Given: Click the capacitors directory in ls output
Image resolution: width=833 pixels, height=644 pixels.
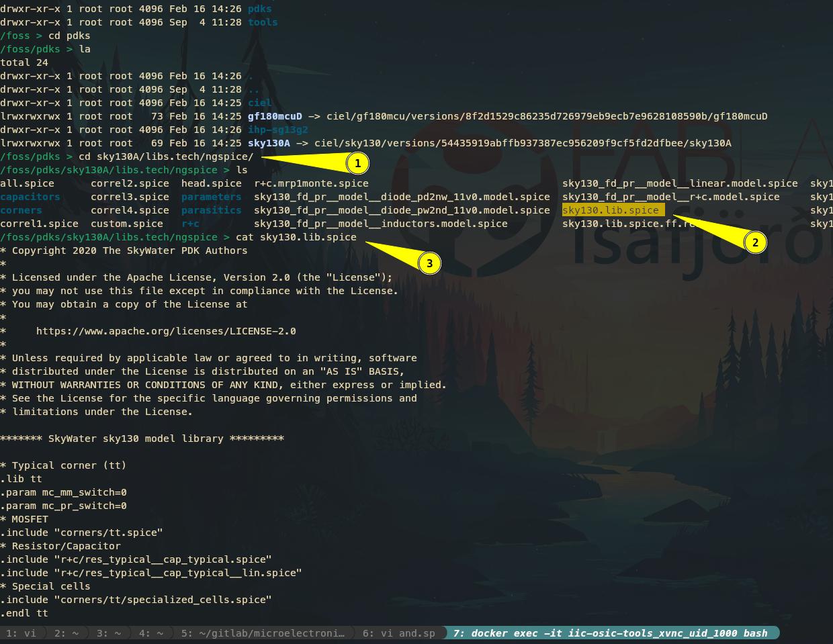Looking at the screenshot, I should pyautogui.click(x=30, y=197).
